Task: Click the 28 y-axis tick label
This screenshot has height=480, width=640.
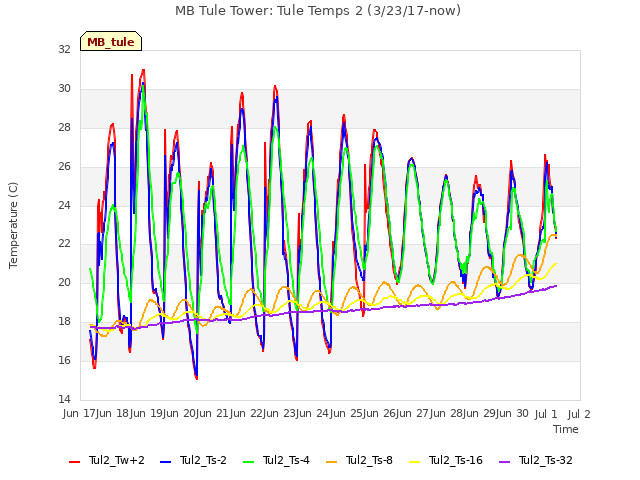Action: 64,127
